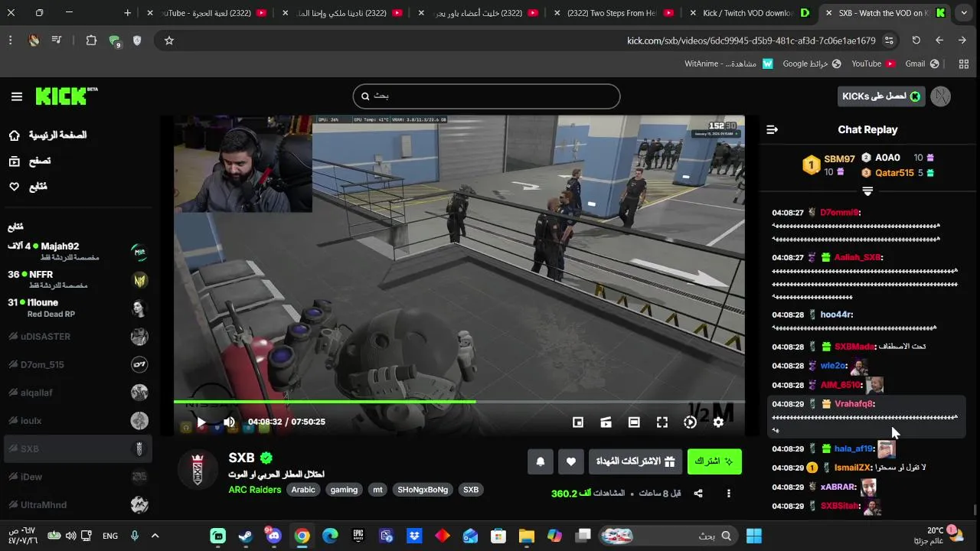Expand chat leaderboard chevron
The image size is (980, 551).
pos(867,191)
